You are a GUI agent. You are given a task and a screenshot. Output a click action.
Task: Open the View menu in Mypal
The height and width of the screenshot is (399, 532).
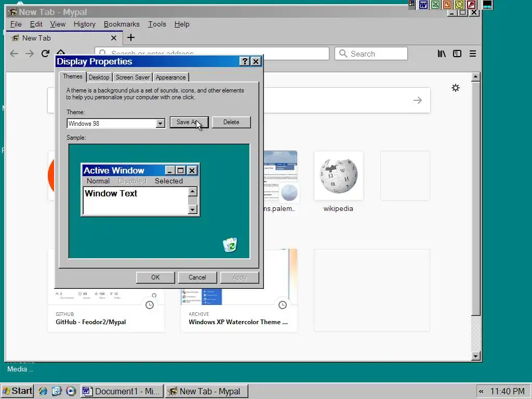pos(58,24)
